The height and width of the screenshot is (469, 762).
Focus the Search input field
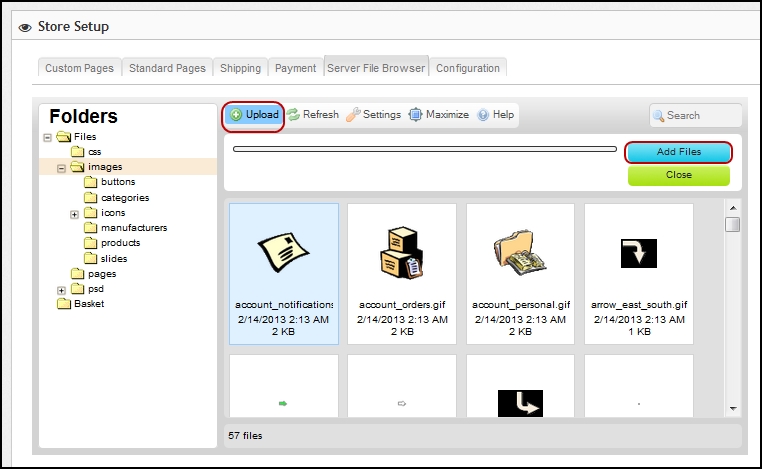(695, 116)
